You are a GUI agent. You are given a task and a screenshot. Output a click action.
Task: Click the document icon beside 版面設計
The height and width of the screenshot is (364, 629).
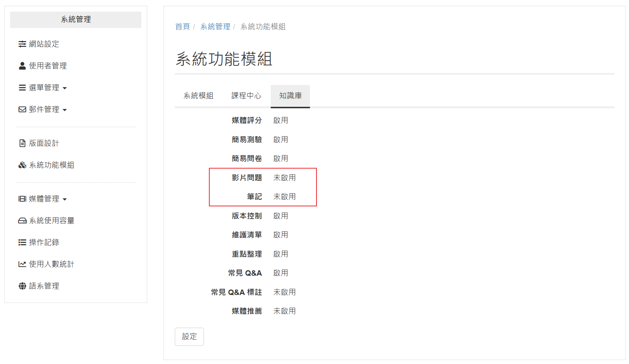[22, 143]
